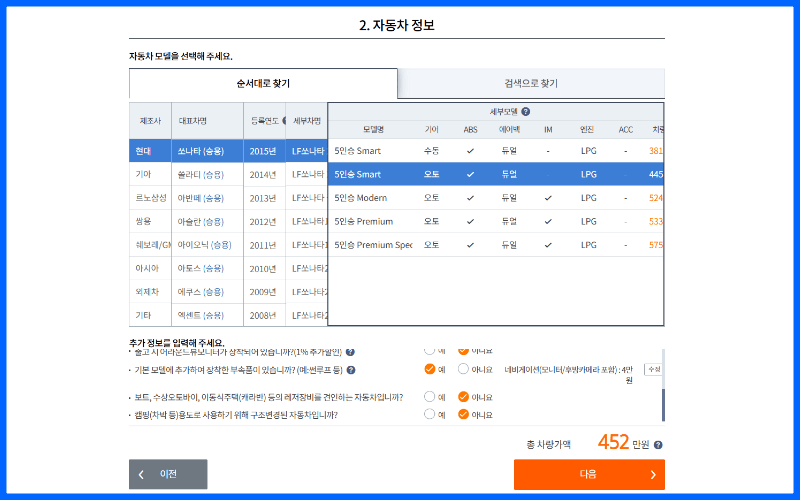Pick registration year 2010년
The height and width of the screenshot is (500, 800).
(x=264, y=268)
